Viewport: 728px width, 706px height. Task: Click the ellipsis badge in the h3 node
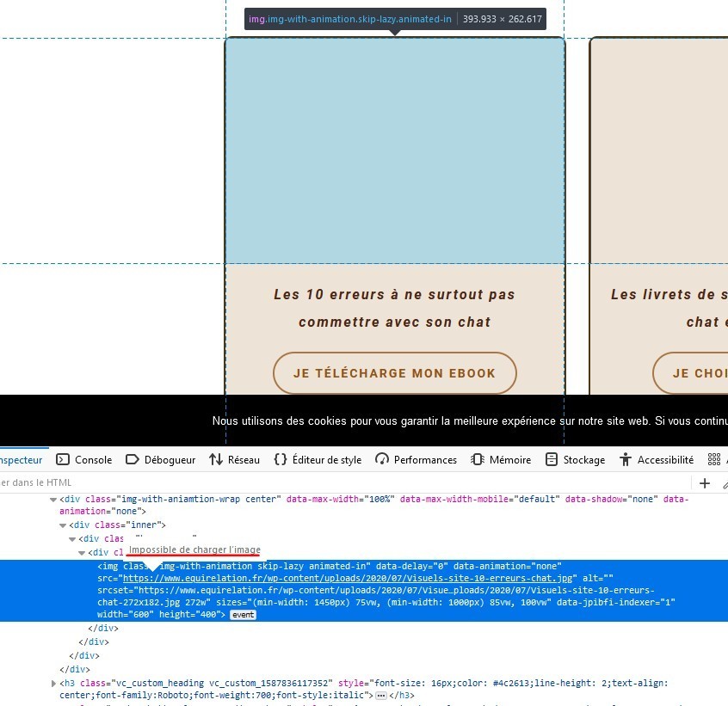click(x=381, y=695)
